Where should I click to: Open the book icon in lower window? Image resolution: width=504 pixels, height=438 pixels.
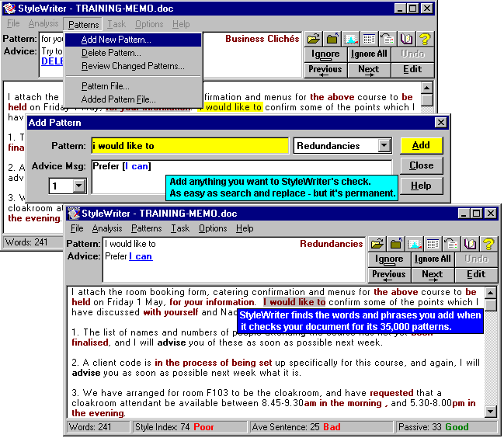click(x=470, y=244)
